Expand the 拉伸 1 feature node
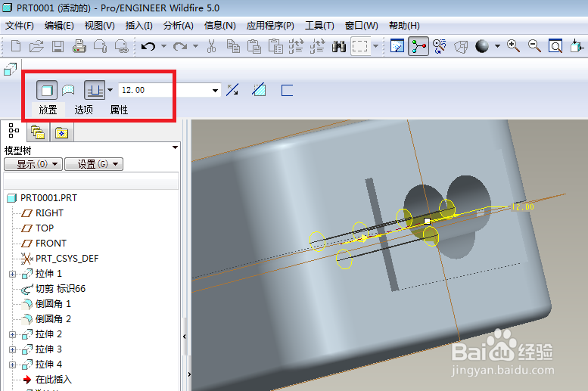 (12, 274)
